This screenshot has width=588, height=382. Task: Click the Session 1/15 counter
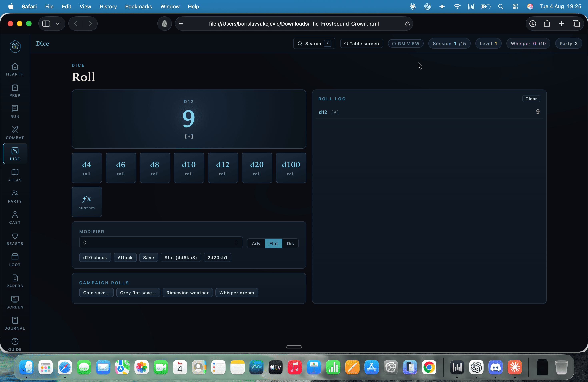[x=449, y=43]
